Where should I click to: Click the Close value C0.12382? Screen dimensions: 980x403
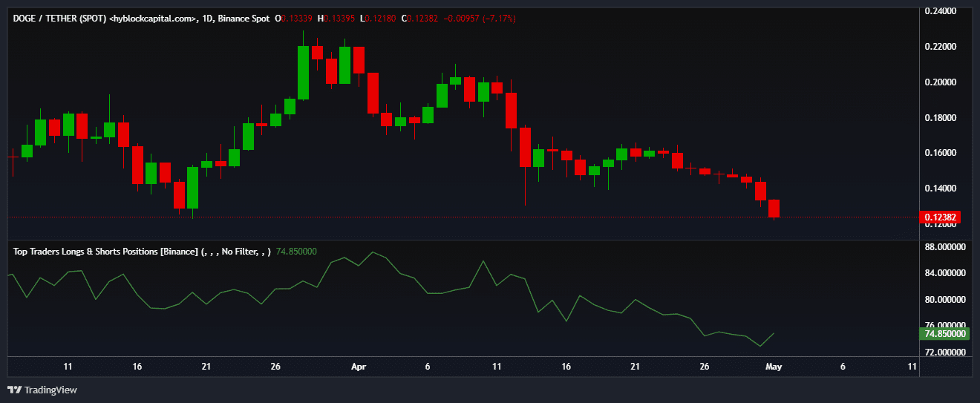pyautogui.click(x=420, y=18)
